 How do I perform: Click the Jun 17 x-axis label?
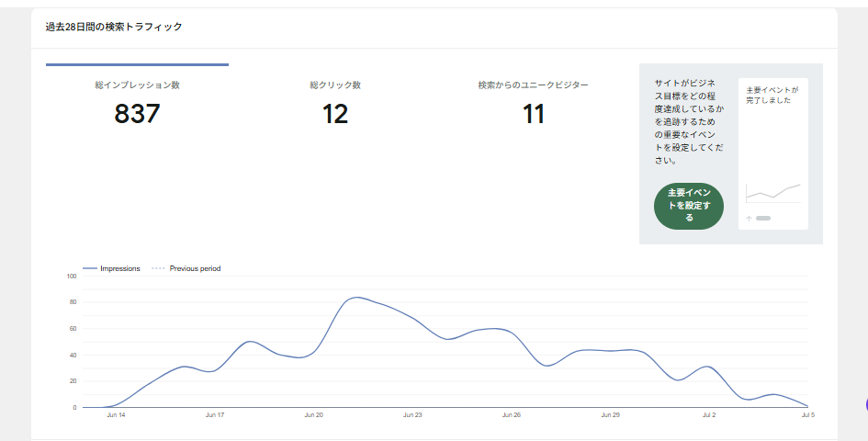215,415
